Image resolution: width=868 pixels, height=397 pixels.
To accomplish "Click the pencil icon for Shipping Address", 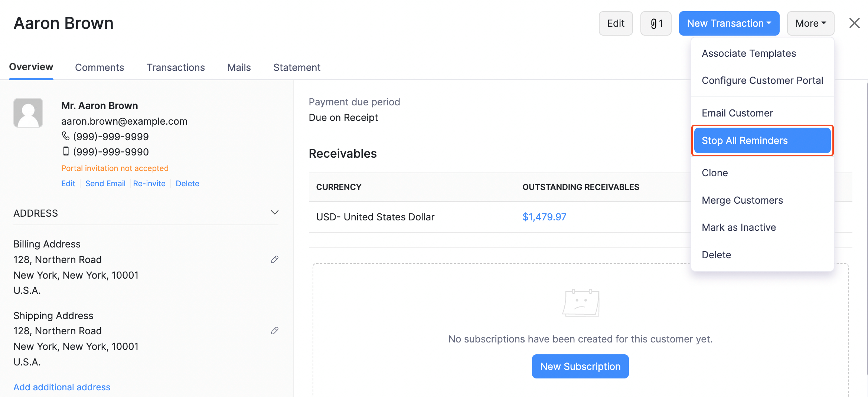I will pos(275,331).
